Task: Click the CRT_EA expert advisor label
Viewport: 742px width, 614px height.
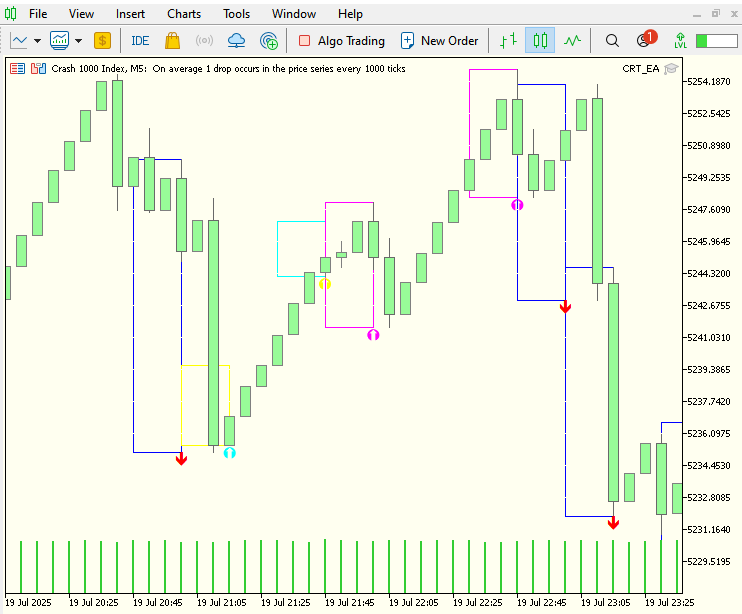Action: point(641,69)
